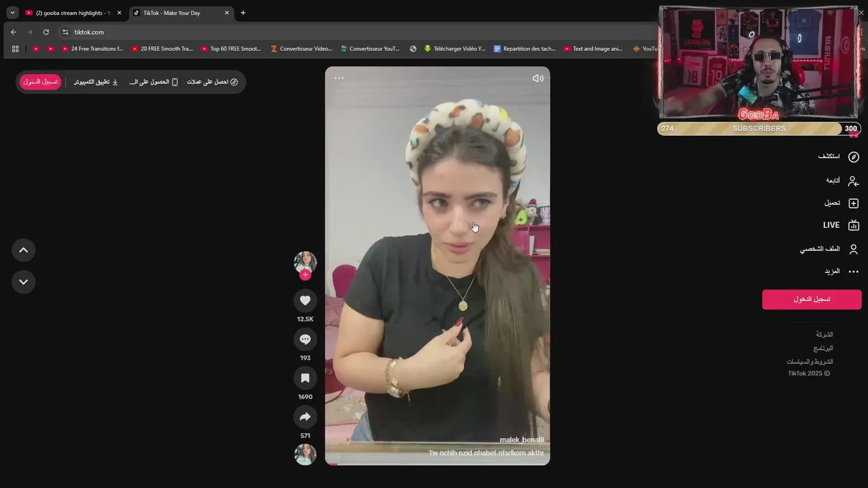Open the Explore (استكشف) compass item
The image size is (868, 488).
(839, 157)
